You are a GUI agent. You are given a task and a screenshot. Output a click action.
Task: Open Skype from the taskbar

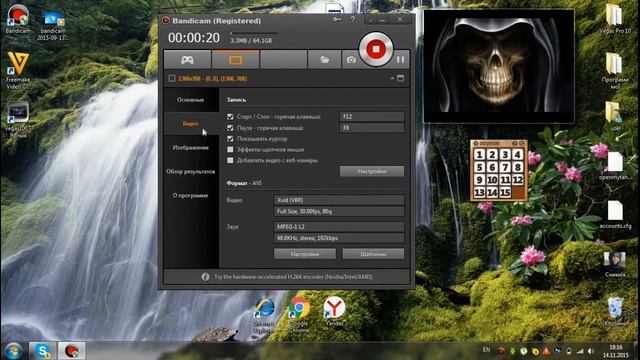pyautogui.click(x=42, y=351)
